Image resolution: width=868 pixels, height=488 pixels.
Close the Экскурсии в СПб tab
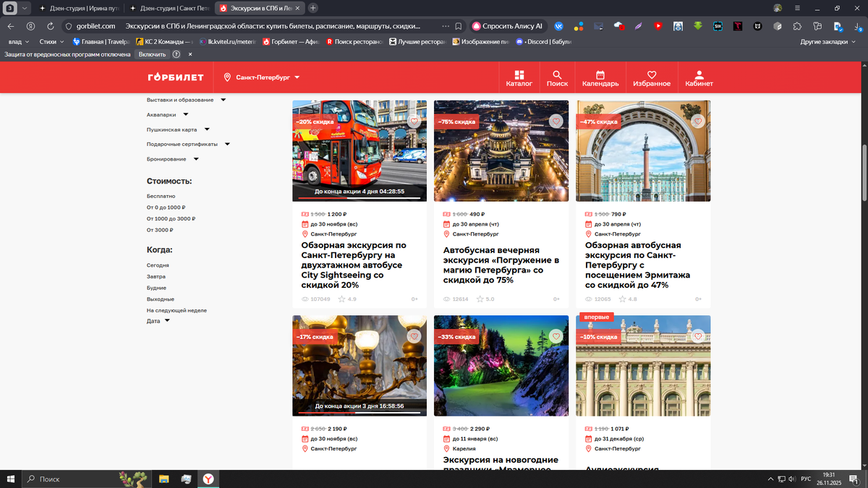(x=297, y=8)
